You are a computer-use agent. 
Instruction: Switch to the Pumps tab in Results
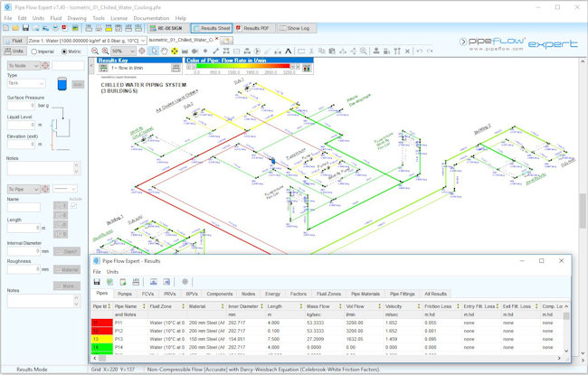pyautogui.click(x=125, y=294)
